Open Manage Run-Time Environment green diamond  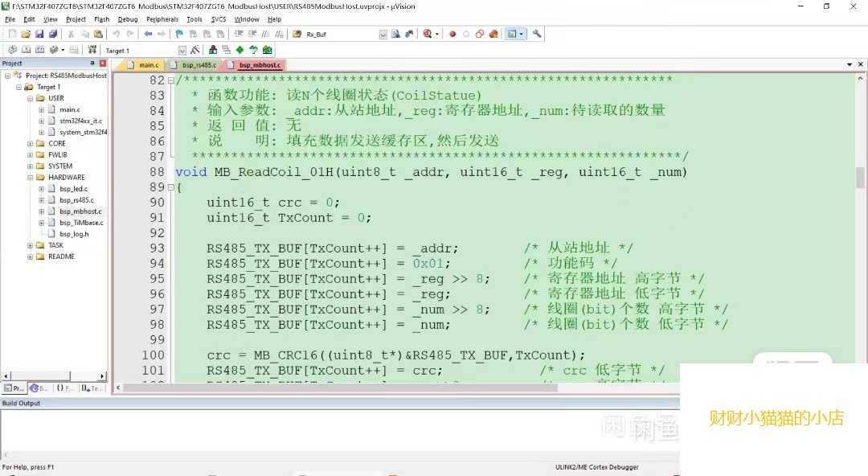240,50
